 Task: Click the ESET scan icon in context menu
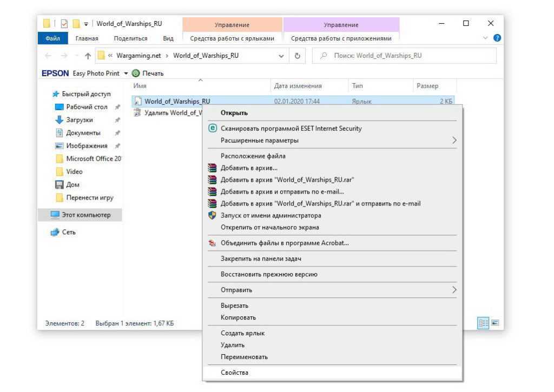tap(212, 128)
